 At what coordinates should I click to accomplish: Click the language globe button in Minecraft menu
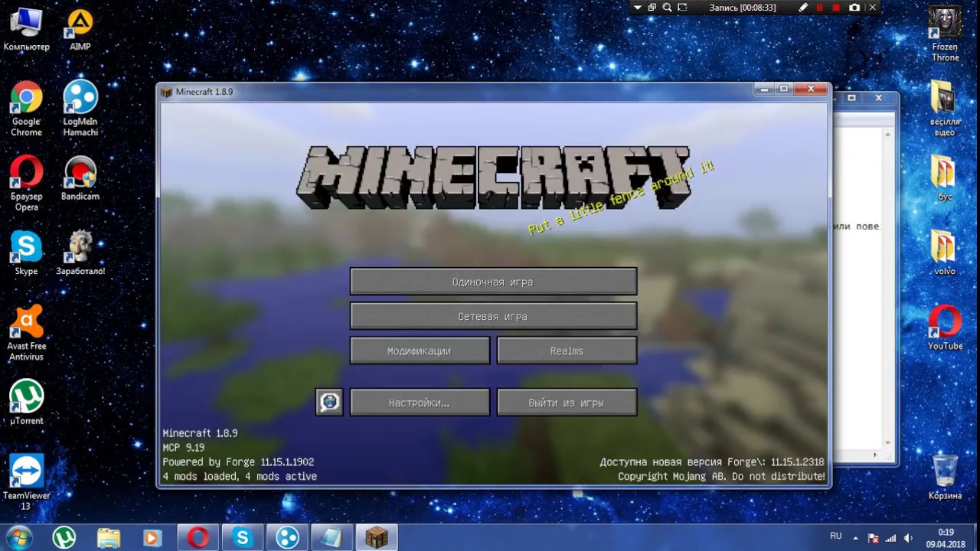329,402
